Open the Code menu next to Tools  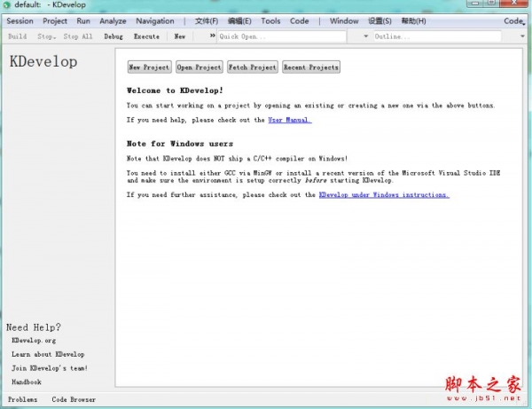click(x=300, y=21)
